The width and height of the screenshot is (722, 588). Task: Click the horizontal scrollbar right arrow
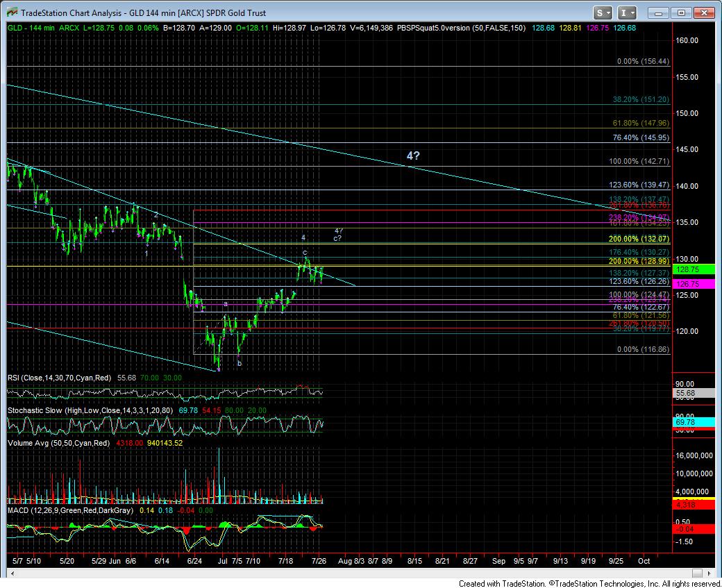(x=710, y=573)
